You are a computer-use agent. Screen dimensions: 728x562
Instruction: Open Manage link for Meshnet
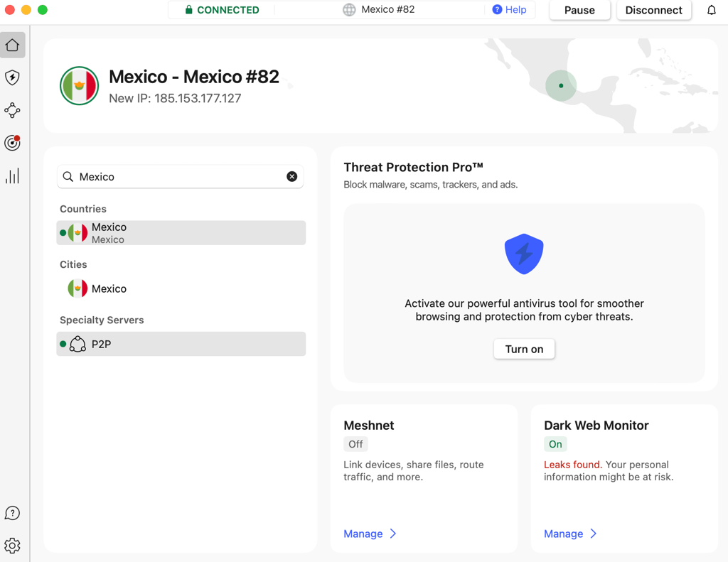[x=363, y=534]
